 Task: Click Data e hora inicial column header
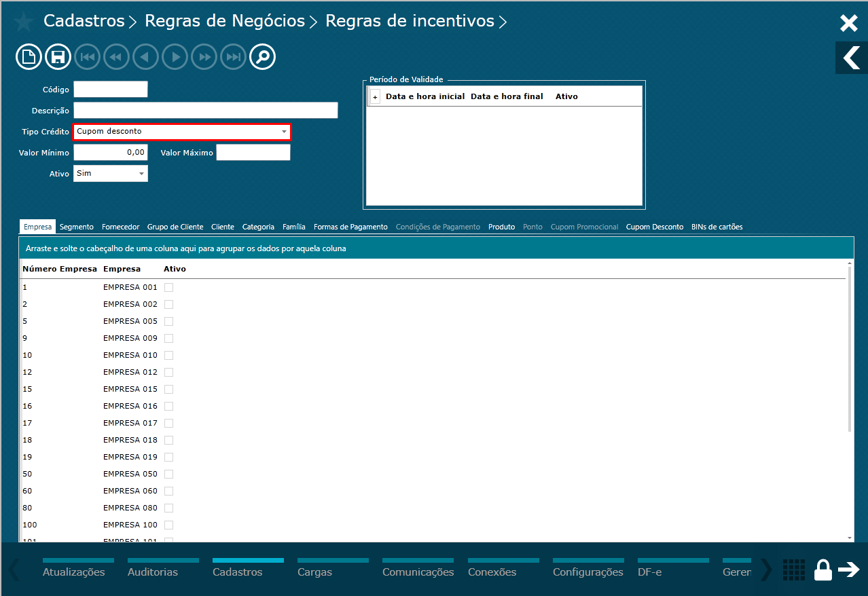click(x=425, y=97)
